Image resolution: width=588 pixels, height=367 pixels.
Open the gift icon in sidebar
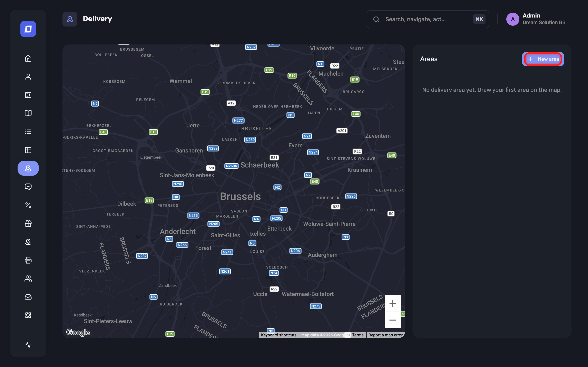(x=28, y=223)
